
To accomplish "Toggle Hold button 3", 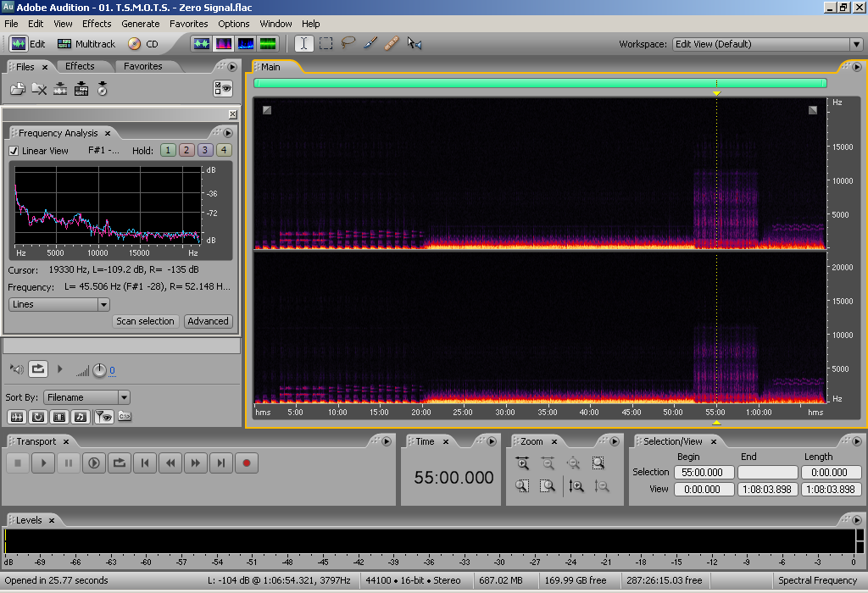I will (205, 150).
